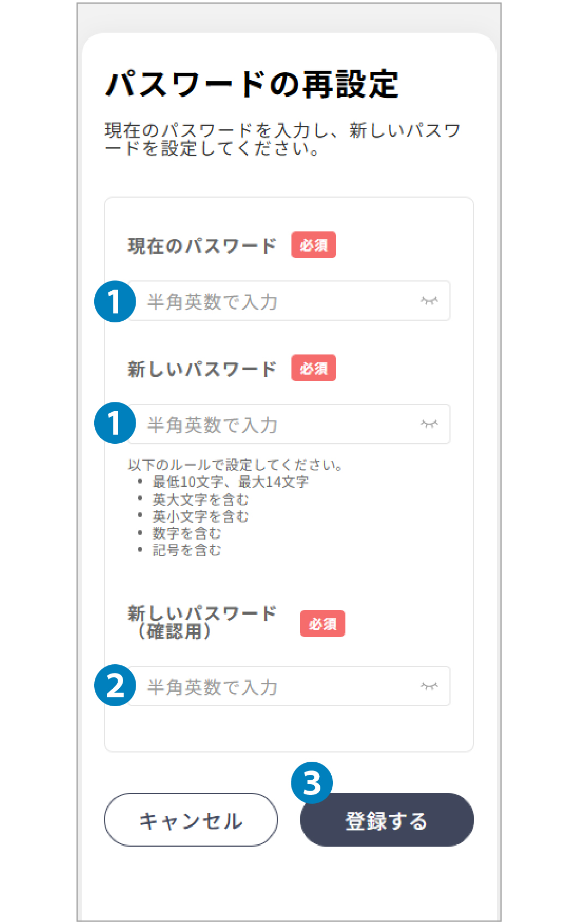Viewport: 578px width, 924px height.
Task: Click the 必須 badge beside 現在のパスワード
Action: [x=314, y=245]
